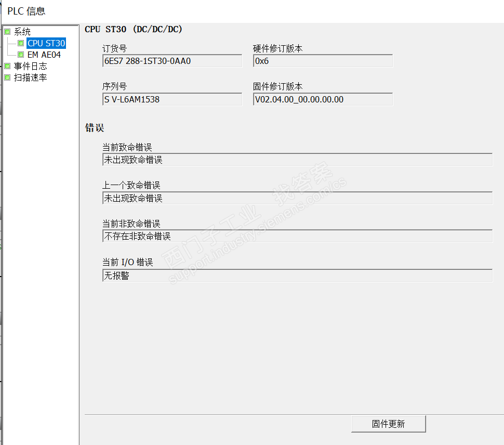Click the 当前致命错误 status field
Viewport: 504px width, 445px height.
298,160
